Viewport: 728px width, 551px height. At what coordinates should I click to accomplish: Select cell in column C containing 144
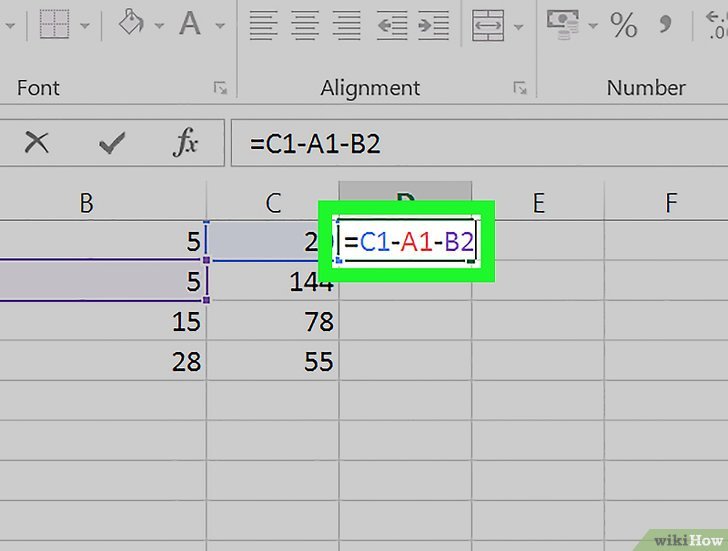tap(273, 281)
